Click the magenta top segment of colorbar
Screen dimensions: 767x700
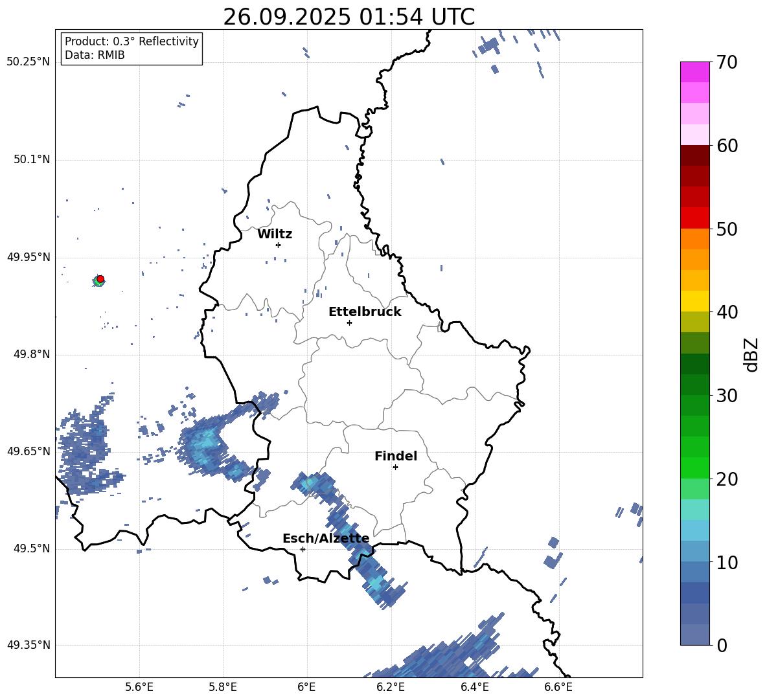click(694, 72)
